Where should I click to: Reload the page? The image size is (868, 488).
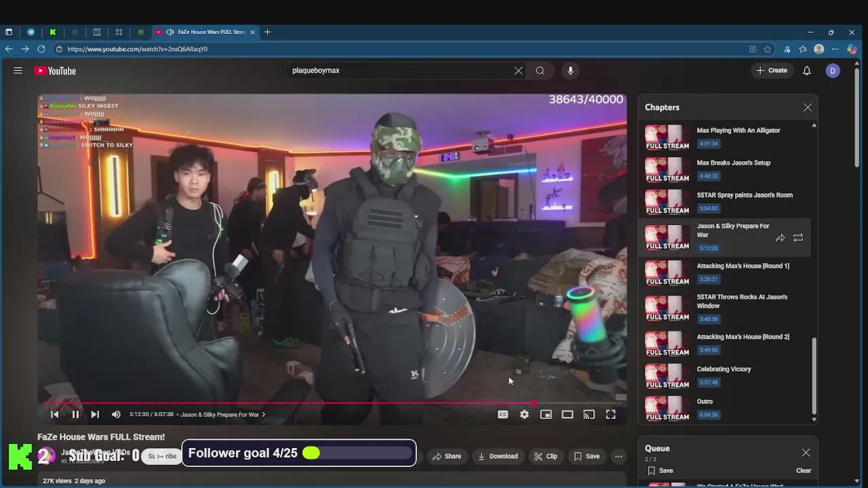coord(41,49)
